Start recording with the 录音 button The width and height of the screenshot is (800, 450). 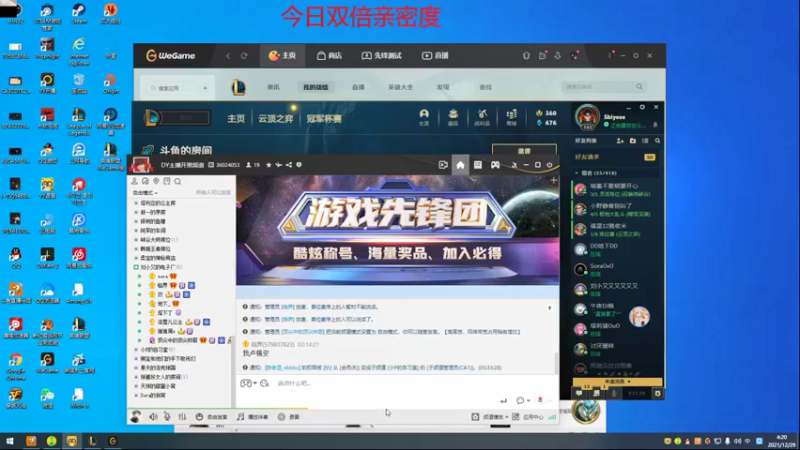[289, 417]
